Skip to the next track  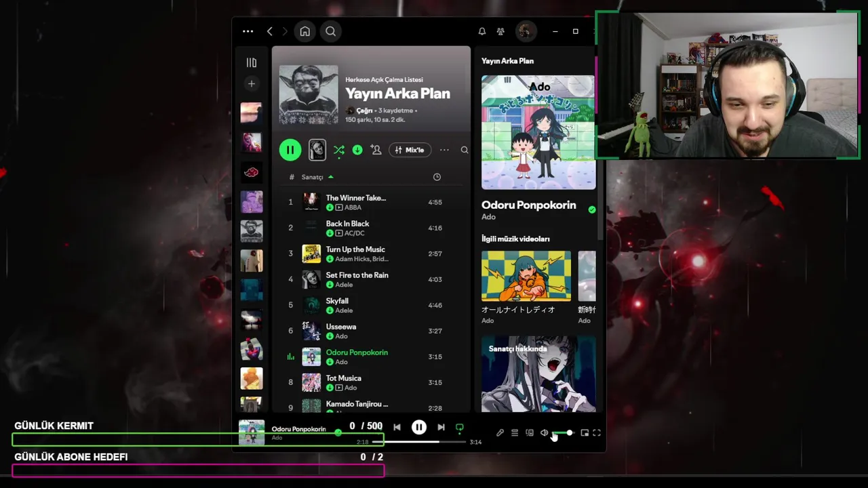pyautogui.click(x=441, y=427)
